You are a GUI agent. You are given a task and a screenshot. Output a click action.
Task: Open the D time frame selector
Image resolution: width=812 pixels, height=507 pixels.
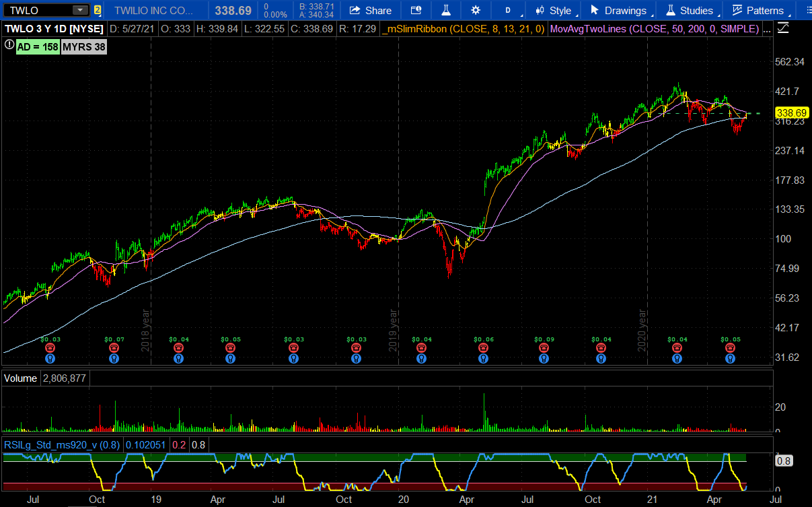coord(509,10)
